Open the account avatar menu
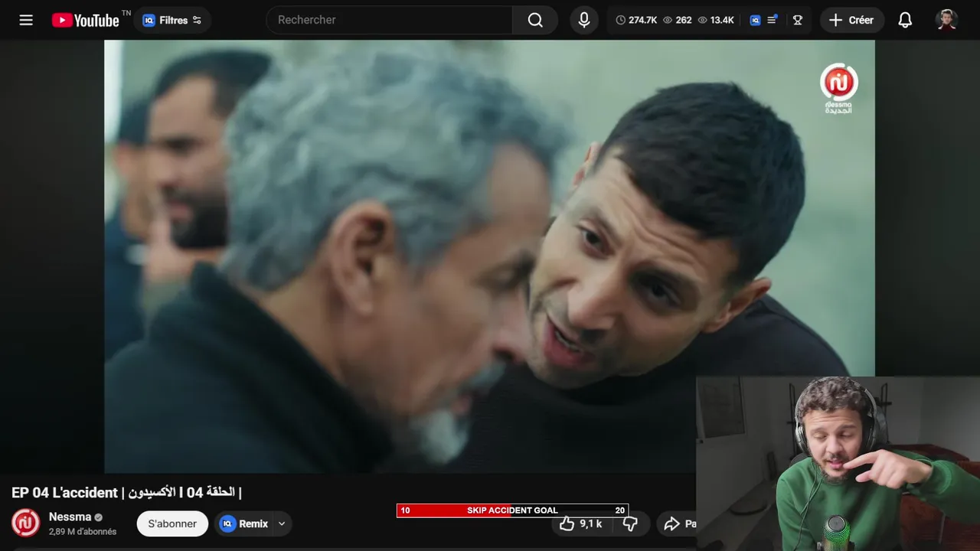 pos(947,20)
